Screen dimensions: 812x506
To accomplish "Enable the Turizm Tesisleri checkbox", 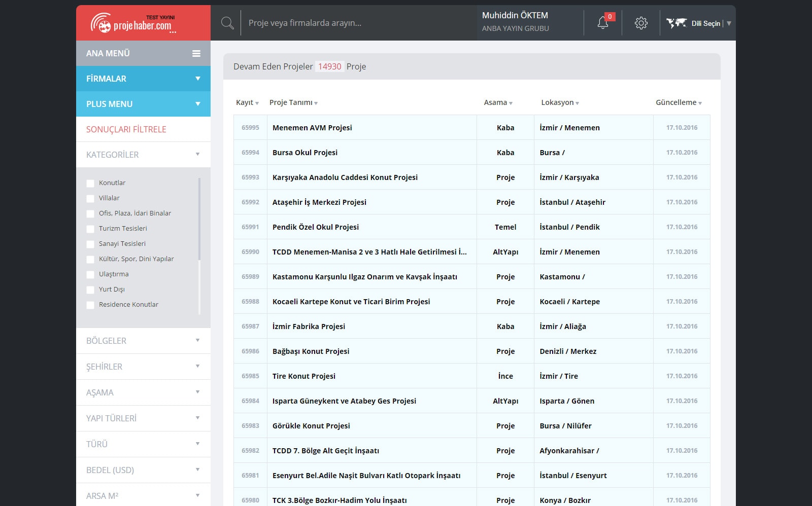I will [90, 229].
